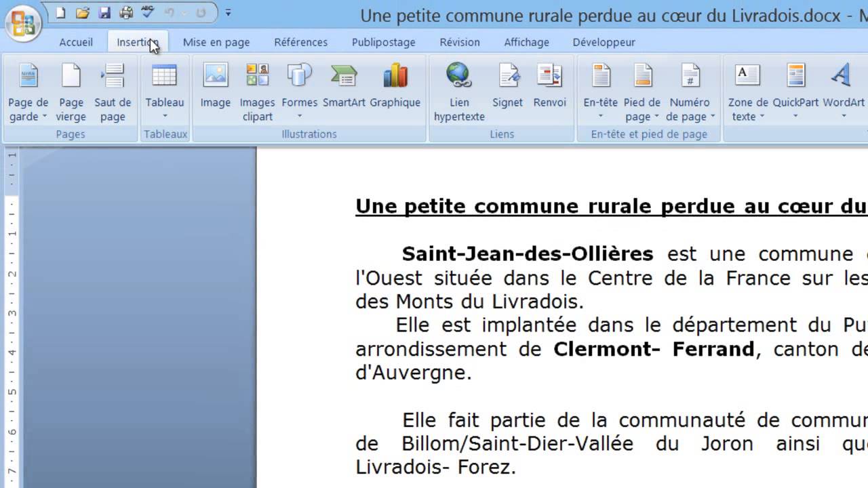Screen dimensions: 868x488
Task: Undo the last action
Action: [x=170, y=13]
